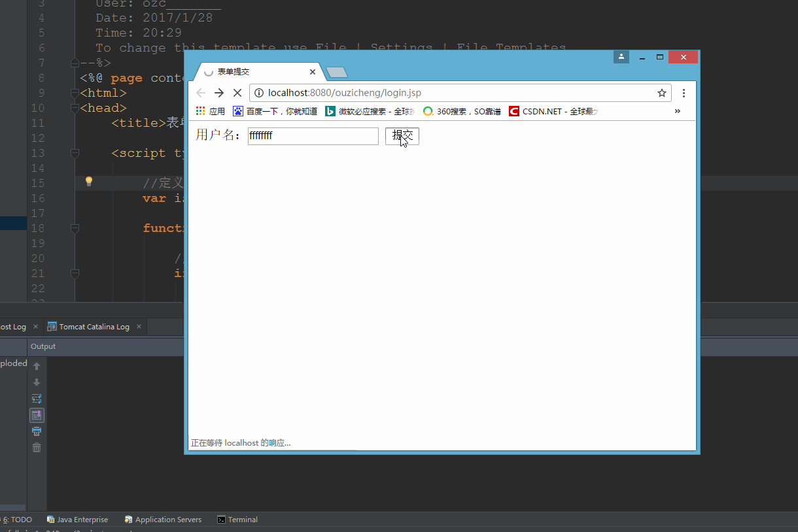Screen dimensions: 798x532
Task: View site information icon in address bar
Action: (x=258, y=93)
